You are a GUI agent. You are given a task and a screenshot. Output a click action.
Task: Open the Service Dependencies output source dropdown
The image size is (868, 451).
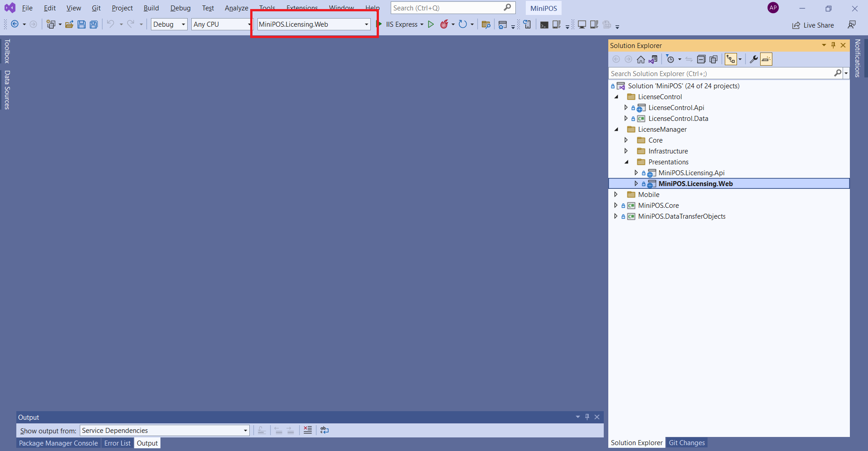pos(165,430)
